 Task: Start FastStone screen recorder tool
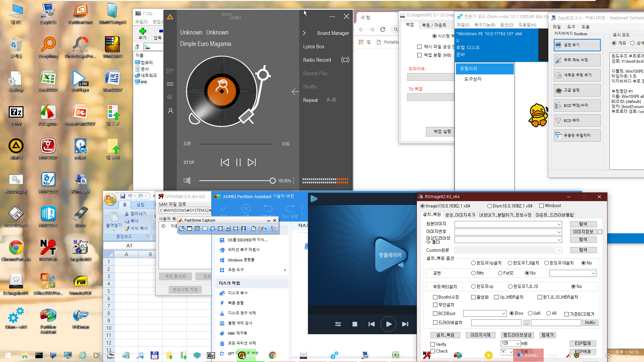tap(244, 229)
